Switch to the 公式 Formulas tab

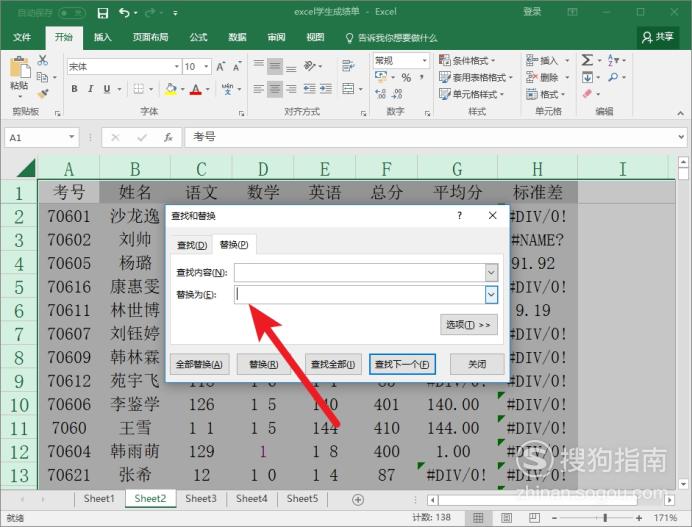(198, 38)
